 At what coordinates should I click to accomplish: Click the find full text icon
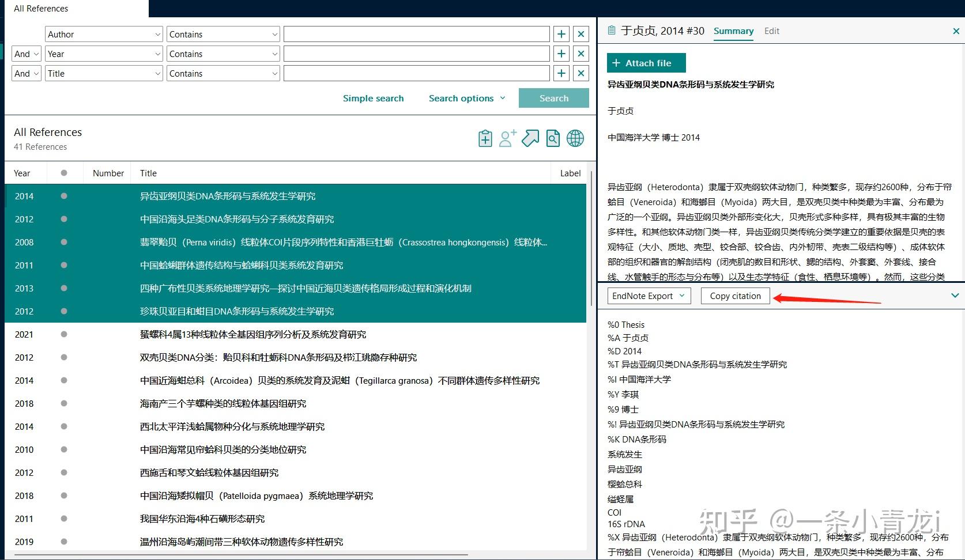(553, 138)
